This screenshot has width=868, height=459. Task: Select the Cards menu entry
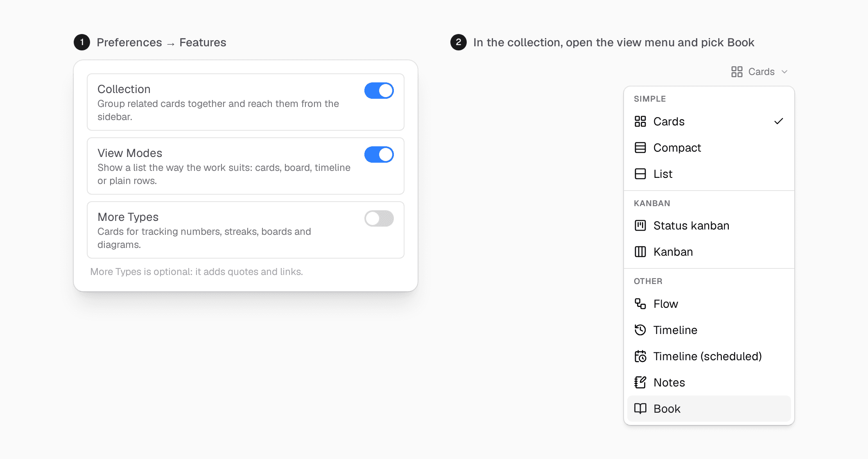709,121
